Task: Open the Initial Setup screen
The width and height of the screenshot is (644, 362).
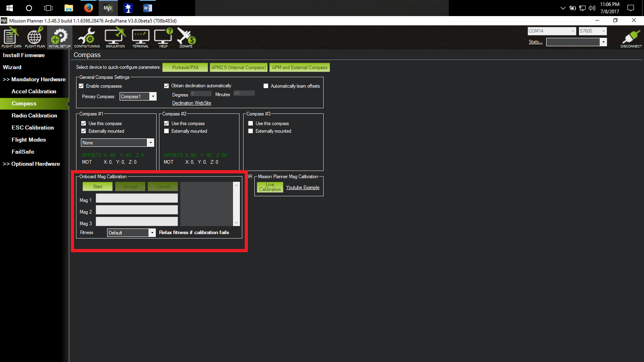Action: (x=60, y=37)
